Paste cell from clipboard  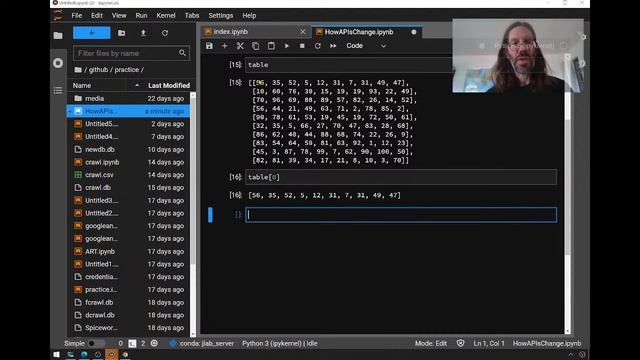(x=271, y=46)
